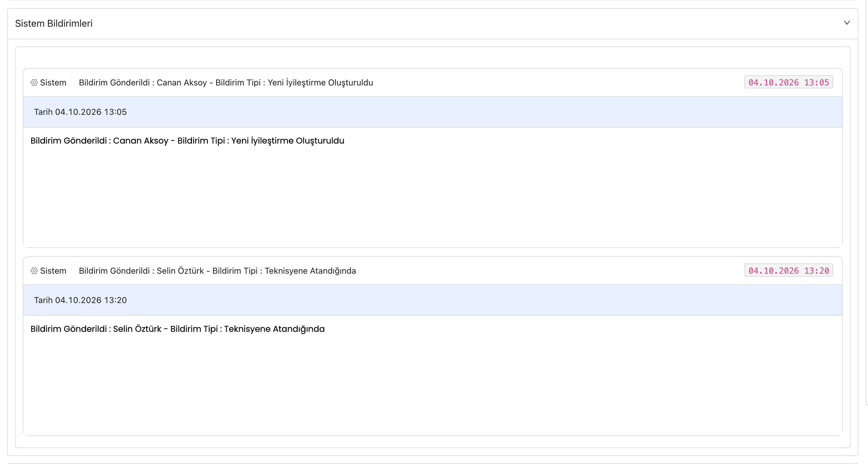Click bold body text about Teknisyene Atandığında
The width and height of the screenshot is (868, 464).
pos(178,329)
